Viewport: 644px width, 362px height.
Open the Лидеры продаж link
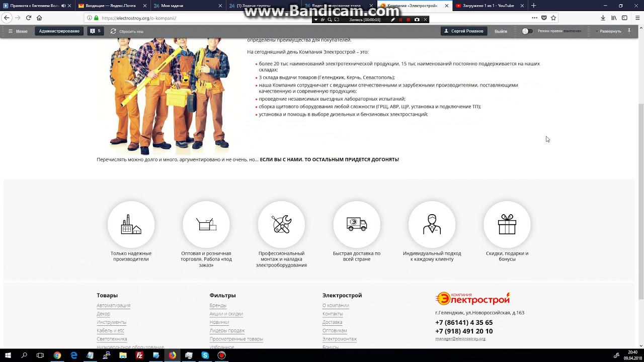(227, 331)
